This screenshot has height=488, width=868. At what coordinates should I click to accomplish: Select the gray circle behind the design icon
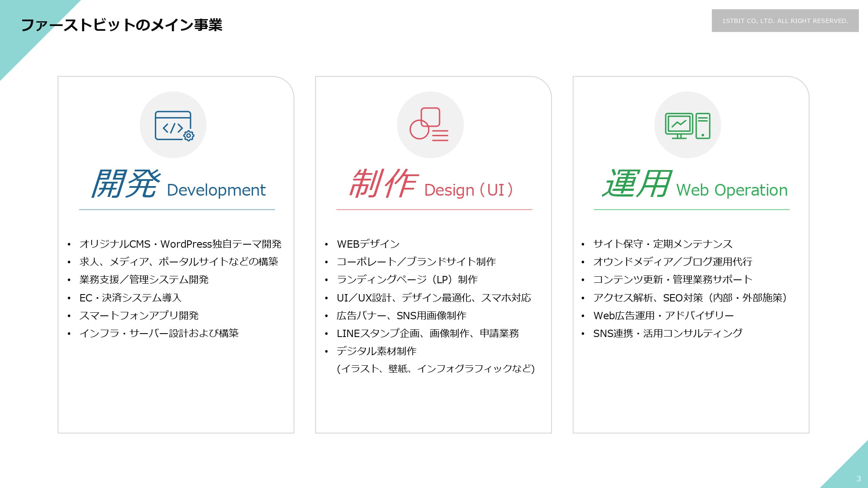[430, 124]
